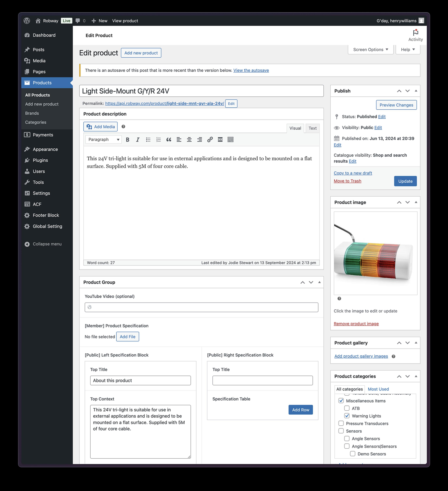Viewport: 448px width, 491px height.
Task: Check the ATB category checkbox
Action: 347,408
